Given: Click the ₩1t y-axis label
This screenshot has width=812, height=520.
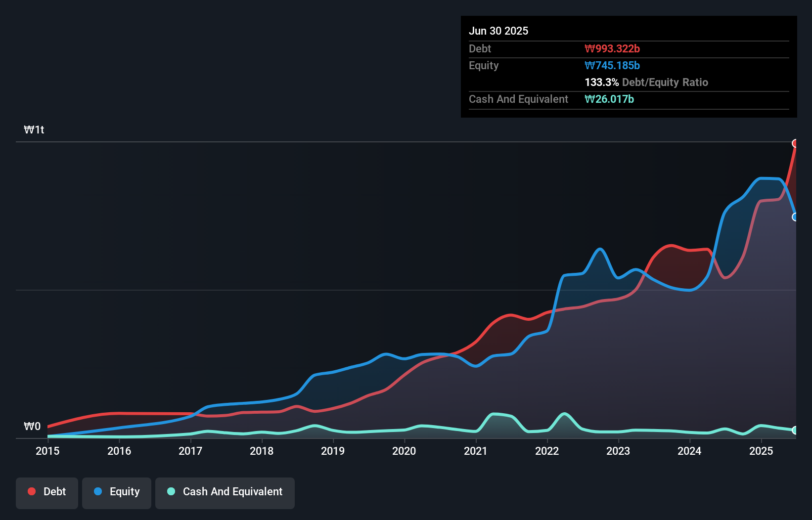Looking at the screenshot, I should [x=34, y=130].
